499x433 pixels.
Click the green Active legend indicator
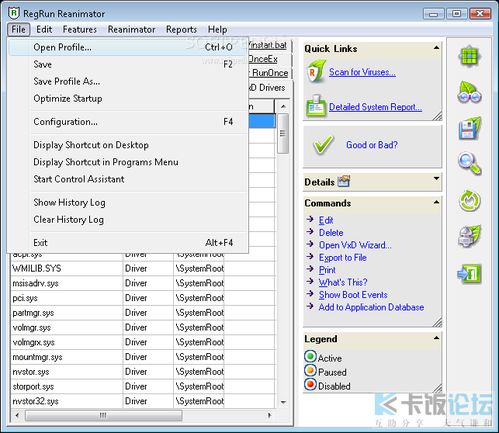click(x=310, y=356)
